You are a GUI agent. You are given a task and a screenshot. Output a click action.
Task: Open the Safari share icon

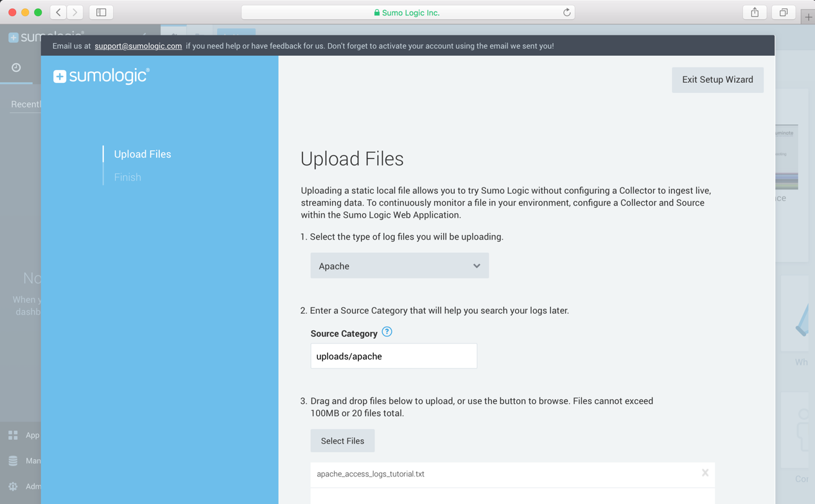(755, 12)
